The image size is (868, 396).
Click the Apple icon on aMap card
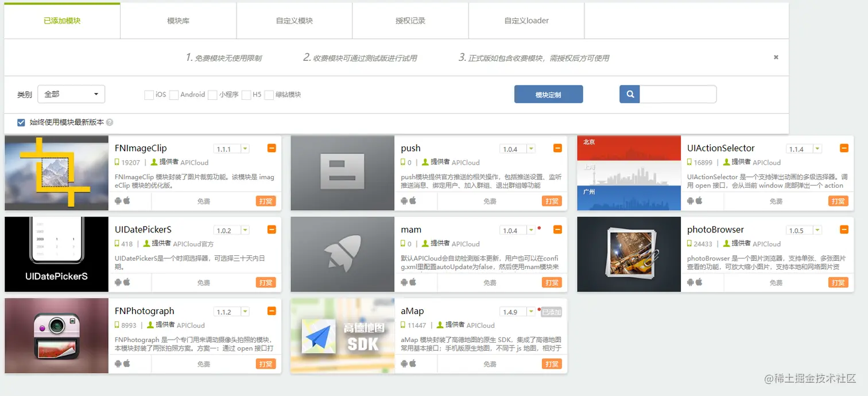point(412,364)
